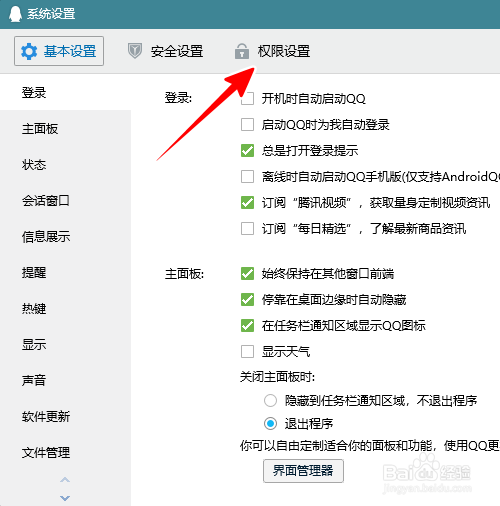Click the gear icon in 基本设置
Screen dimensions: 500x506
pos(29,51)
